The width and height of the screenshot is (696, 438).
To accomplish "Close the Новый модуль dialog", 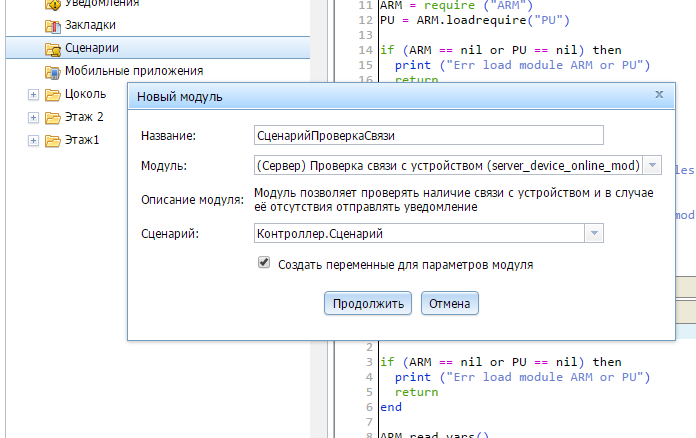I will tap(659, 94).
